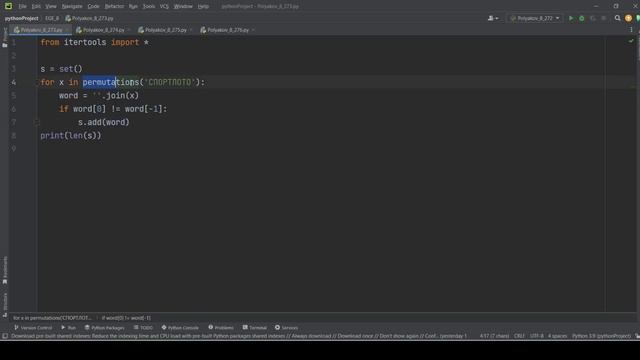Place cursor on 's = set()' line
The image size is (640, 360).
61,69
